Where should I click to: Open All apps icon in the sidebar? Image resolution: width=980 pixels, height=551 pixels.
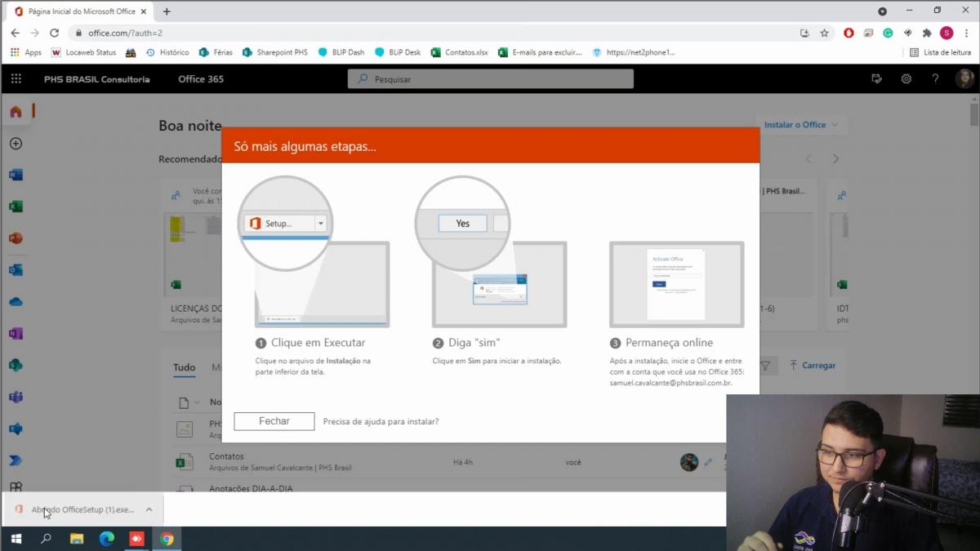(x=16, y=487)
